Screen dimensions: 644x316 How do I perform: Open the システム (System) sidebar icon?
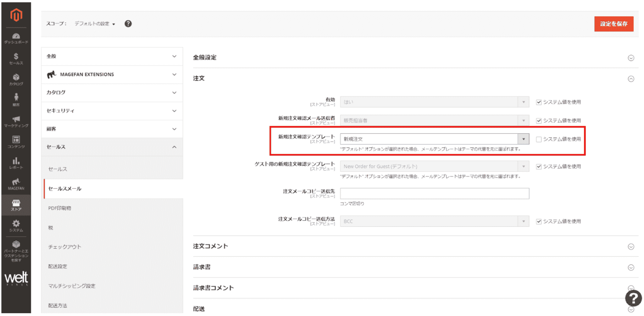click(16, 225)
